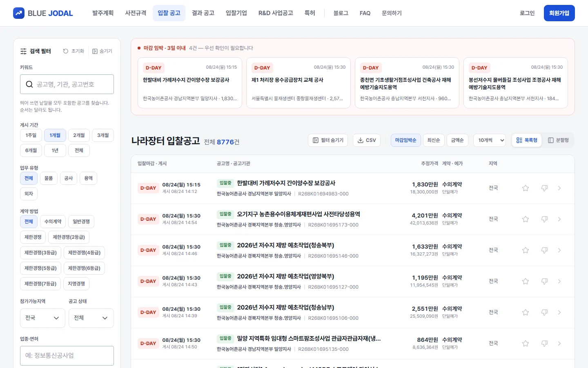Star the 밀양 지역특화 스마트팜 row

tap(526, 343)
